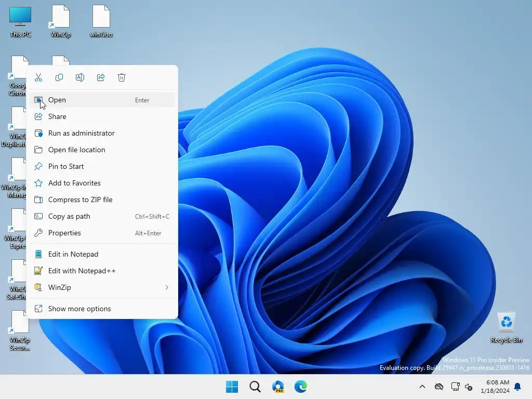Select the WinZip Secur... desktop shortcut

click(x=20, y=330)
